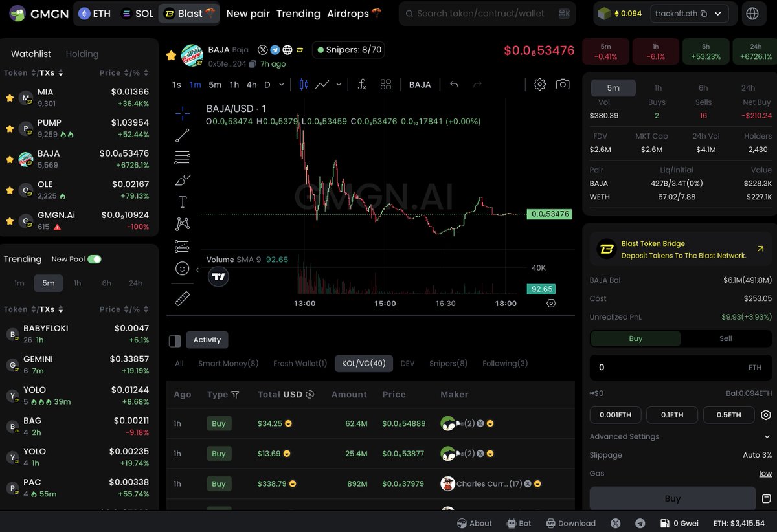777x532 pixels.
Task: Open BAJA's X (Twitter) link
Action: [x=263, y=50]
